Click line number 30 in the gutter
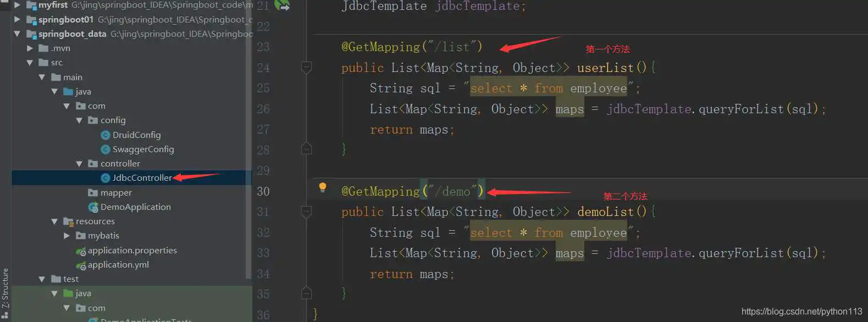 point(263,192)
